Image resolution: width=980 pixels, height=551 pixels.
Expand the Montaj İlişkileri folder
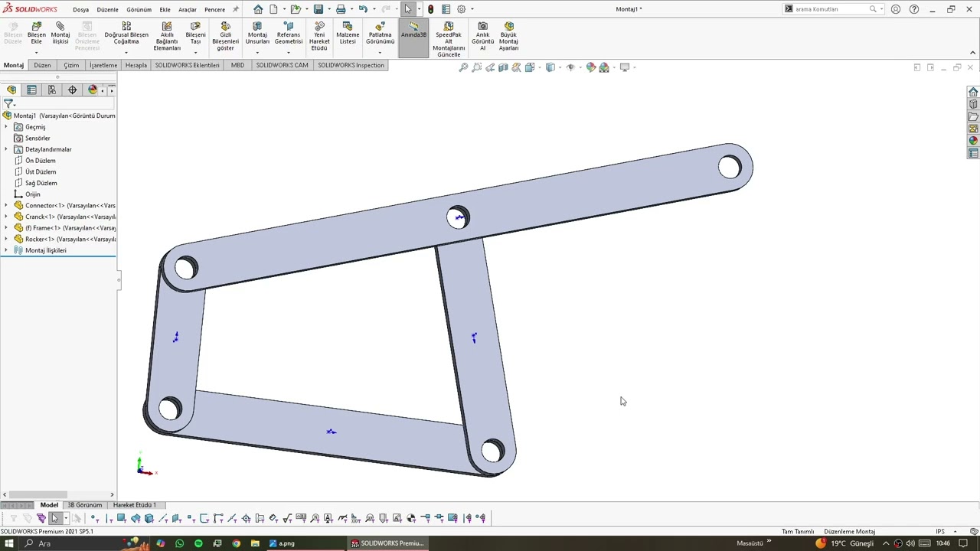tap(6, 250)
